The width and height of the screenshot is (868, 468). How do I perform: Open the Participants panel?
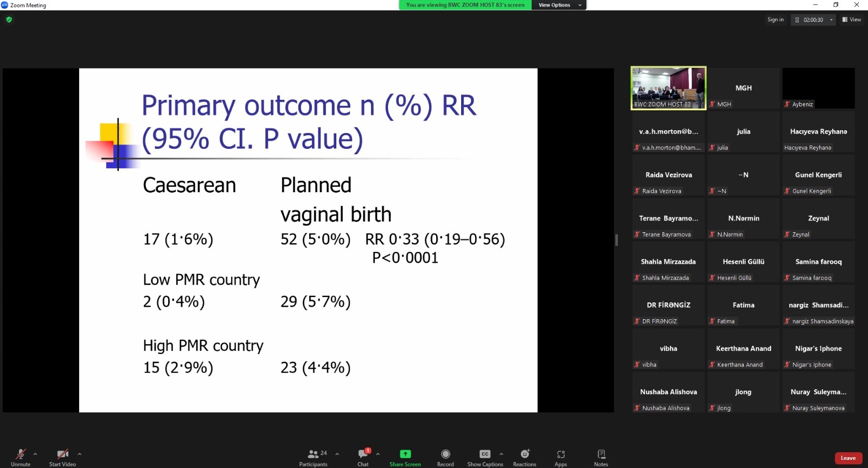pyautogui.click(x=314, y=457)
